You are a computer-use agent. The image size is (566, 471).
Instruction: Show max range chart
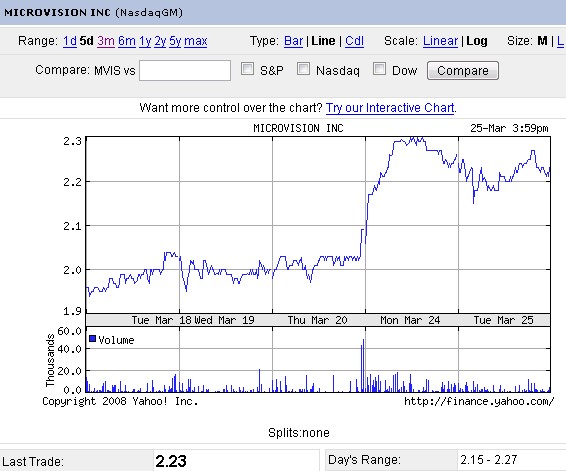click(196, 41)
